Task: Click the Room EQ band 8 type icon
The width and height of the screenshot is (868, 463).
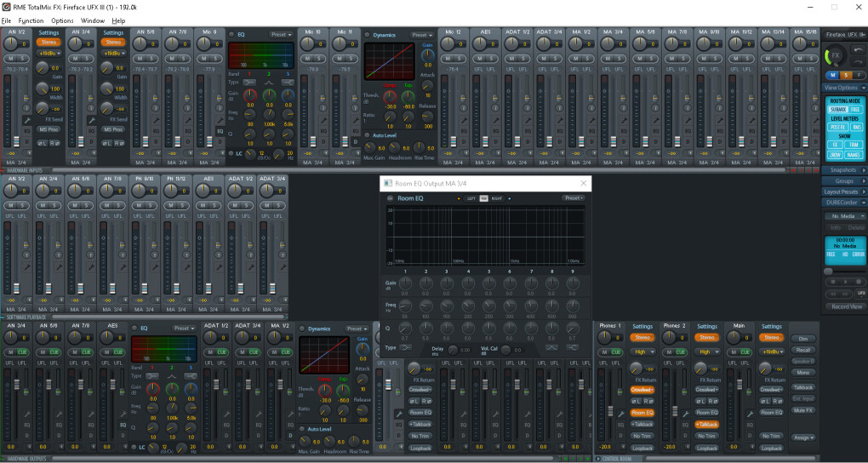Action: point(551,348)
